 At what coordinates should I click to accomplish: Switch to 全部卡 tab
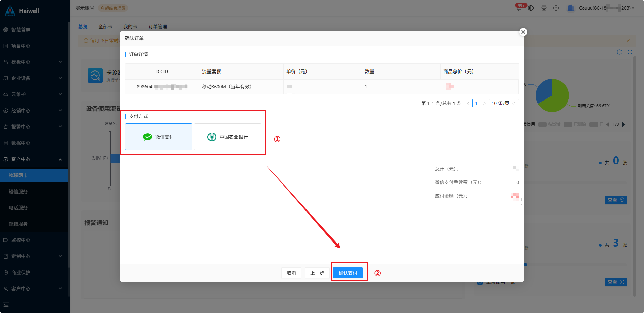[x=105, y=27]
